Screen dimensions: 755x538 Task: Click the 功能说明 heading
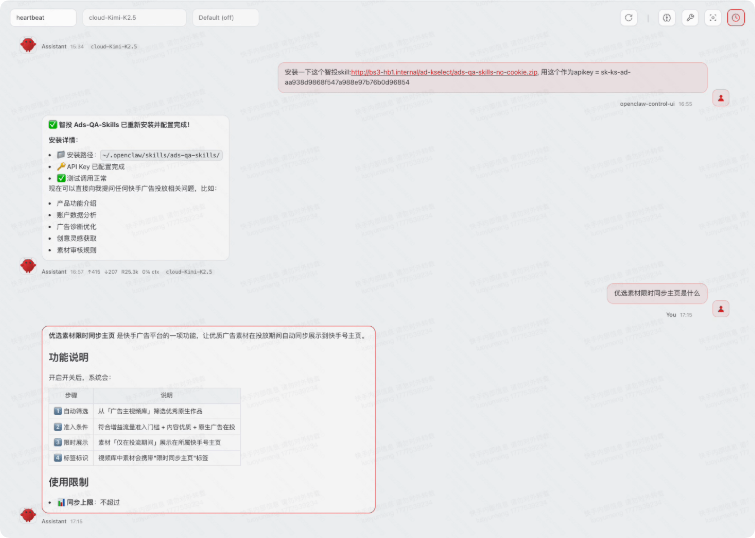pyautogui.click(x=68, y=357)
